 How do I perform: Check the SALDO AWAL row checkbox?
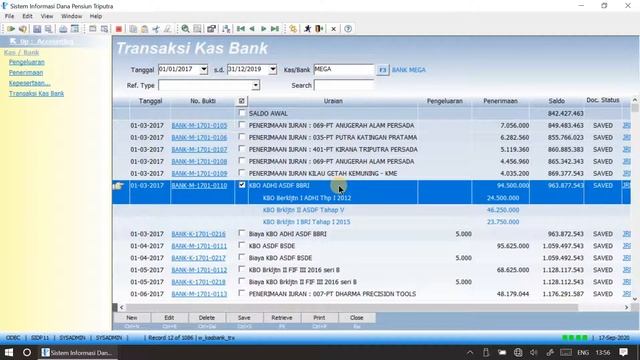242,113
